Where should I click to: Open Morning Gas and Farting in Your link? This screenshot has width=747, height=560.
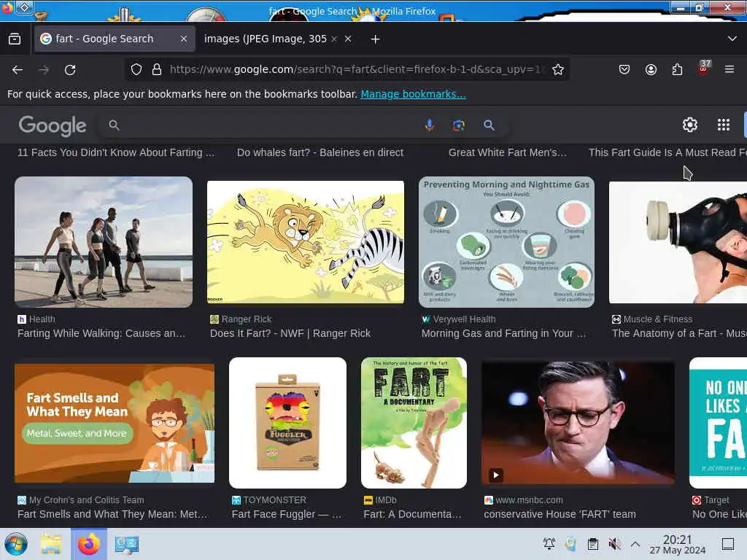503,333
